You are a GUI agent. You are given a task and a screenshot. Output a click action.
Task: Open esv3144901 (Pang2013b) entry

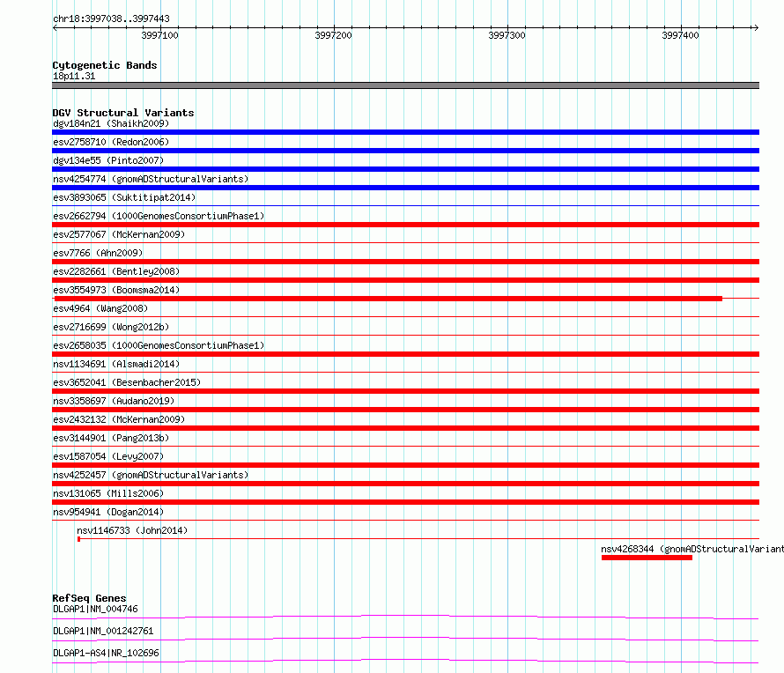point(111,438)
